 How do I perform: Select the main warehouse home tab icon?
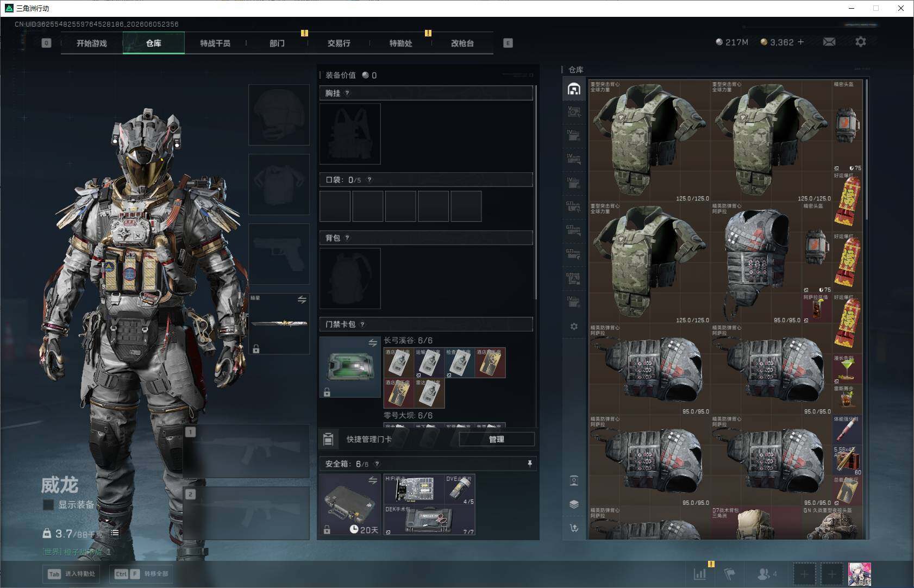click(x=574, y=89)
